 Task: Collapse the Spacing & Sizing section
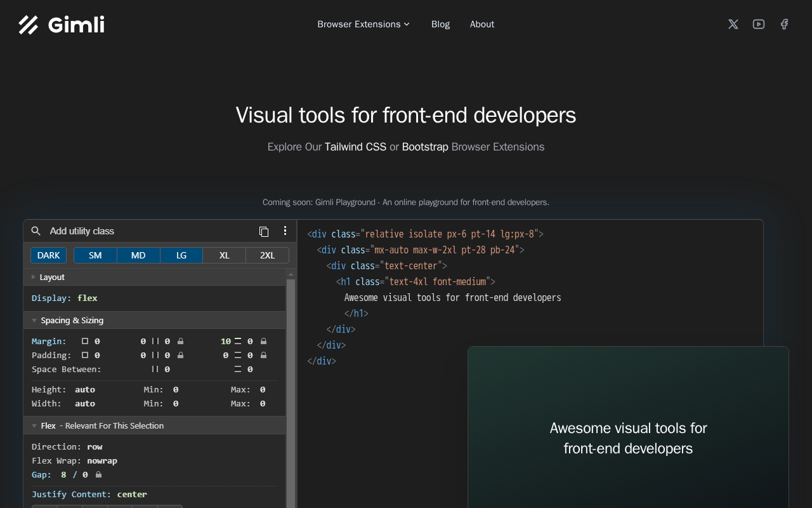click(x=71, y=320)
